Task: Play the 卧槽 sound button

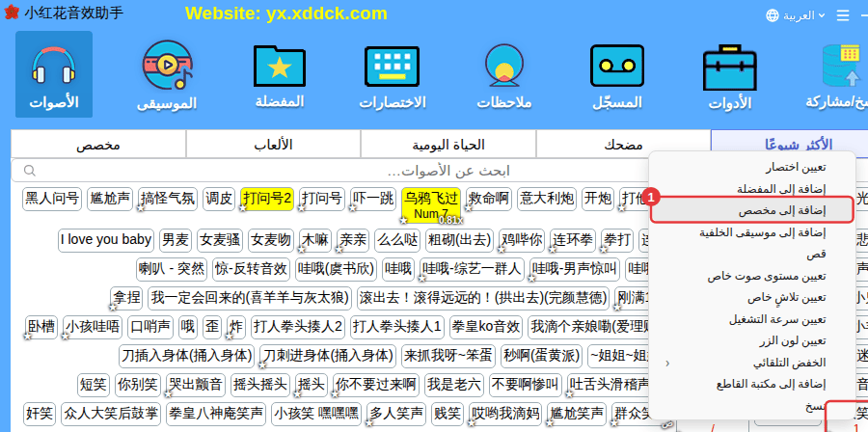Action: click(x=41, y=326)
